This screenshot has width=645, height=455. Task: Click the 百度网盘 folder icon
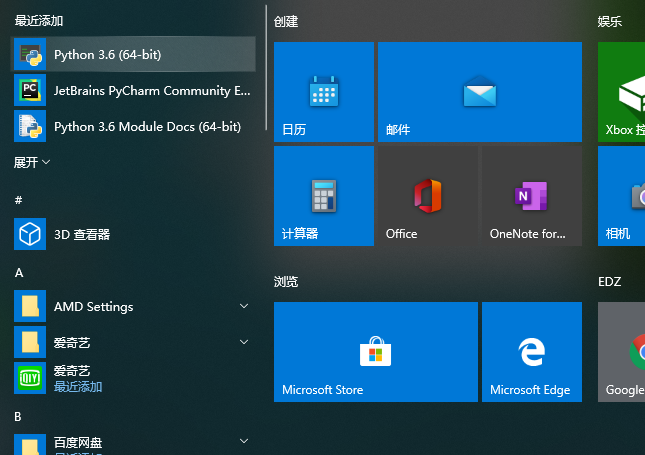tap(30, 444)
